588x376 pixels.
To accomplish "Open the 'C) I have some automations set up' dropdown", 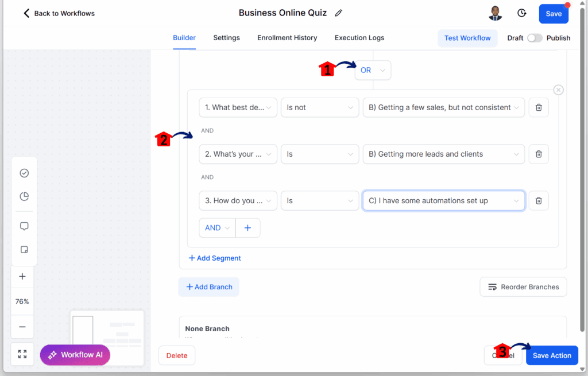I will pos(444,200).
